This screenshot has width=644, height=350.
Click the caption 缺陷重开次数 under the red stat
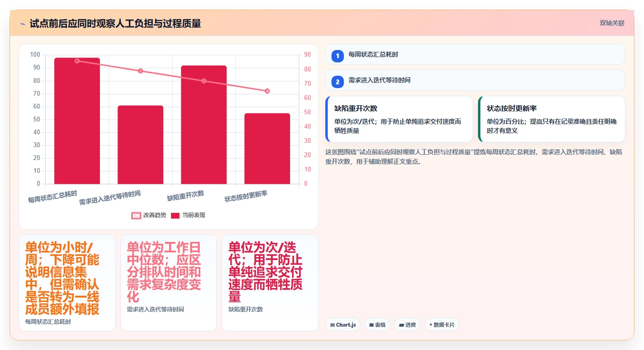[x=245, y=310]
